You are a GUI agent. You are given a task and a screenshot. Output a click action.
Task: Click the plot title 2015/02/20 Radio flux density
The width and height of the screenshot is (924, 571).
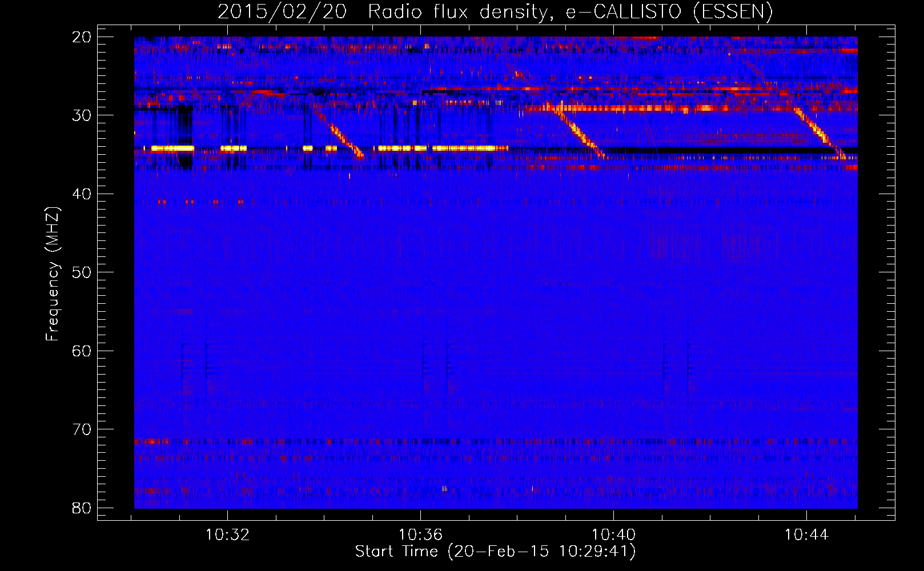495,11
